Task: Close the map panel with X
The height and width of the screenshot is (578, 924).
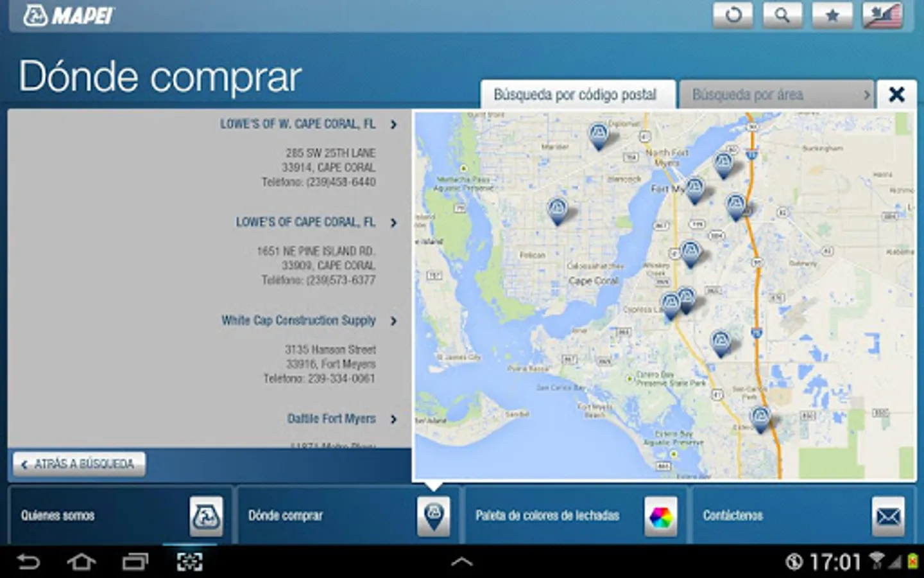Action: [x=896, y=94]
